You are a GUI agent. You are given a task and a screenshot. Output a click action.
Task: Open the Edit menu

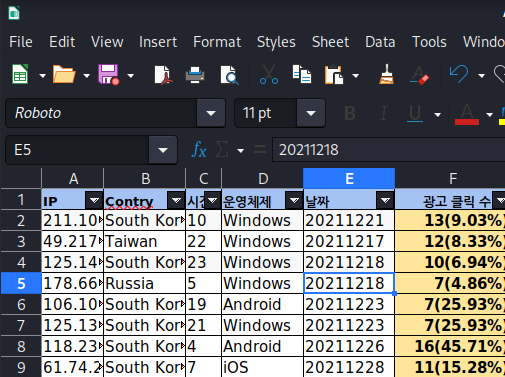[62, 42]
